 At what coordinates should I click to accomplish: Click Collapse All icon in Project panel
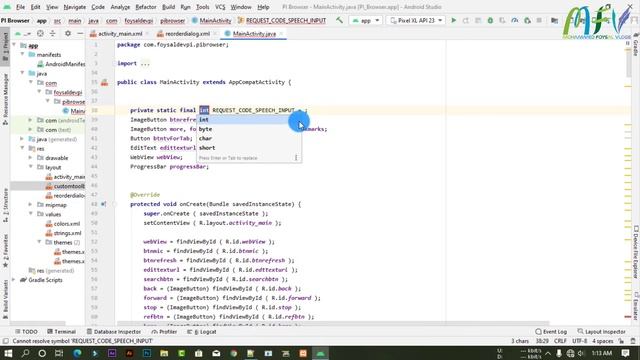(53, 33)
